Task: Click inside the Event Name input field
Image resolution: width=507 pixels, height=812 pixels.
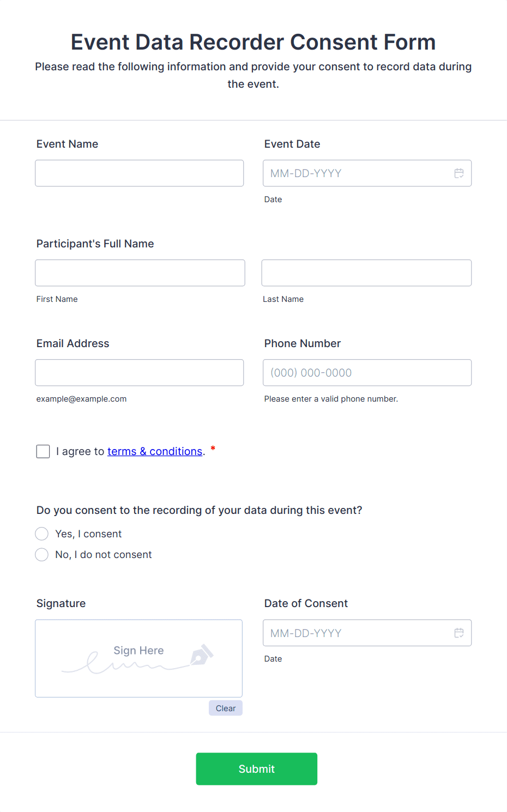Action: 139,173
